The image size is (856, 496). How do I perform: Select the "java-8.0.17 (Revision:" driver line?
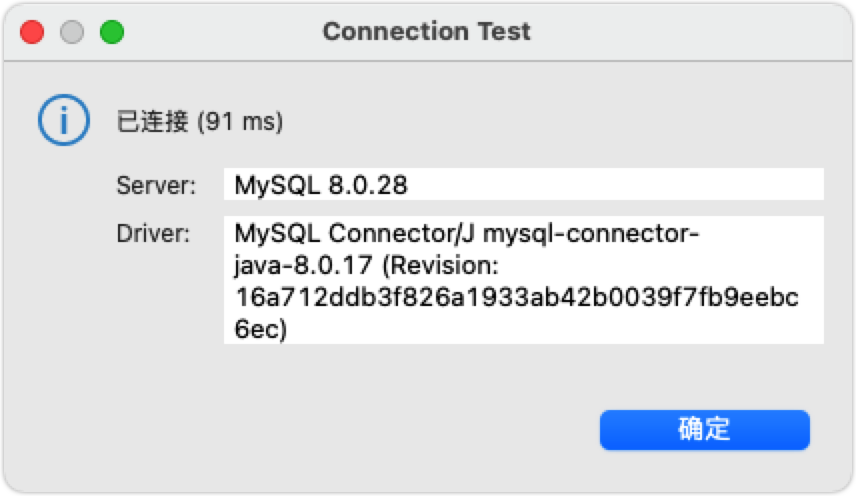[x=365, y=267]
